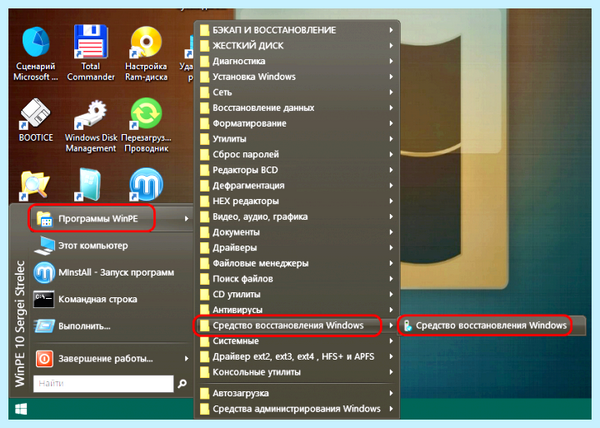Image resolution: width=600 pixels, height=428 pixels.
Task: Open the BOOTICE desktop icon
Action: [x=36, y=119]
